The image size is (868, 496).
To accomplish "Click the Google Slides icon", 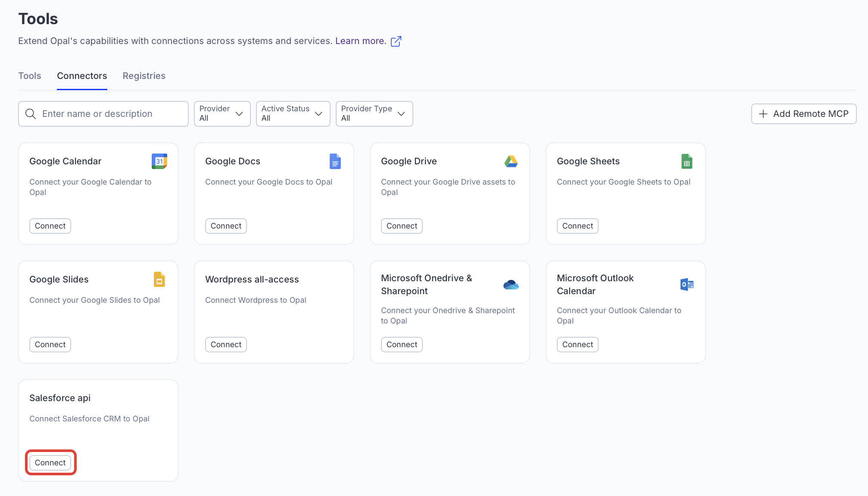I will (159, 279).
